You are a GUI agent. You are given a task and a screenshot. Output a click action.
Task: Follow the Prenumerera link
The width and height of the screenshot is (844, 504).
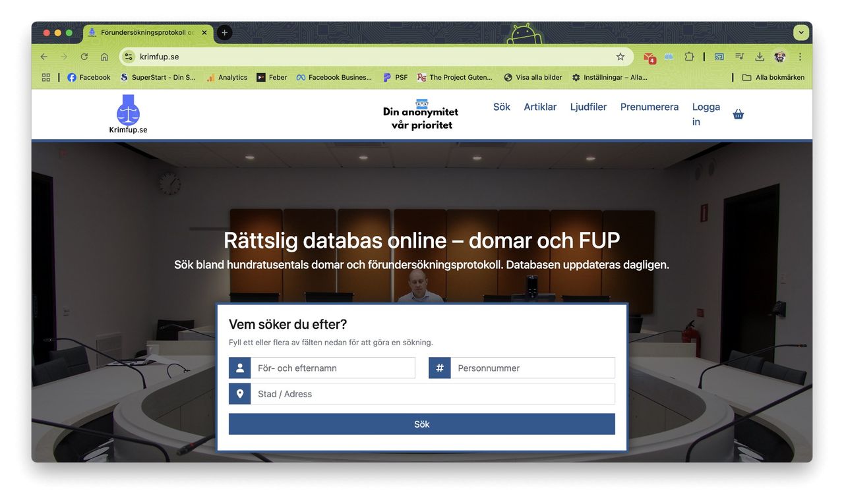(649, 107)
